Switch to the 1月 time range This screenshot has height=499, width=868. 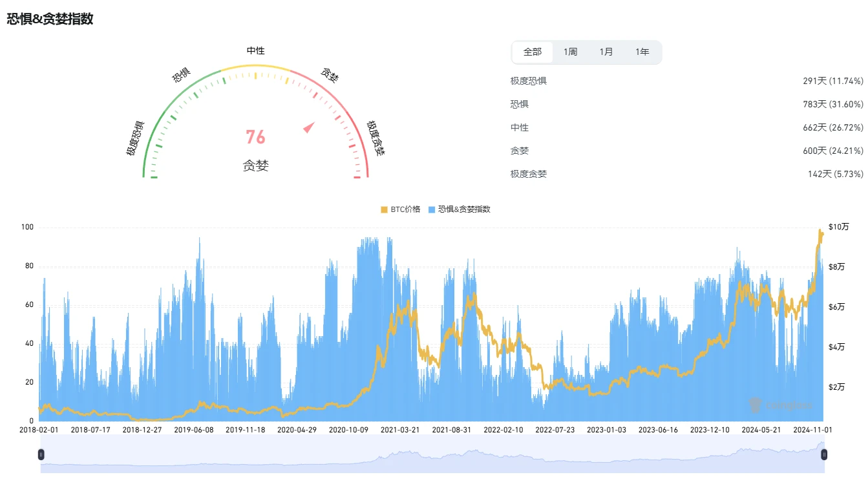coord(606,52)
